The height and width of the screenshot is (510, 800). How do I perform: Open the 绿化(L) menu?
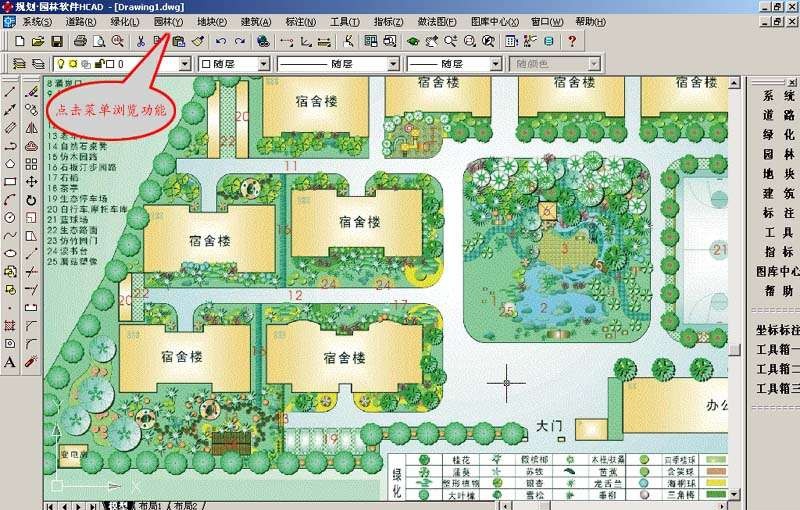(124, 22)
